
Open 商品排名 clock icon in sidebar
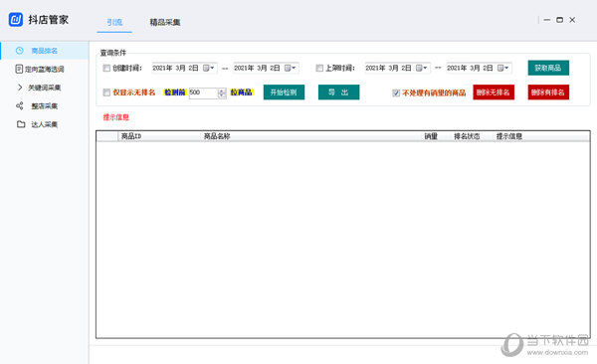pos(20,51)
